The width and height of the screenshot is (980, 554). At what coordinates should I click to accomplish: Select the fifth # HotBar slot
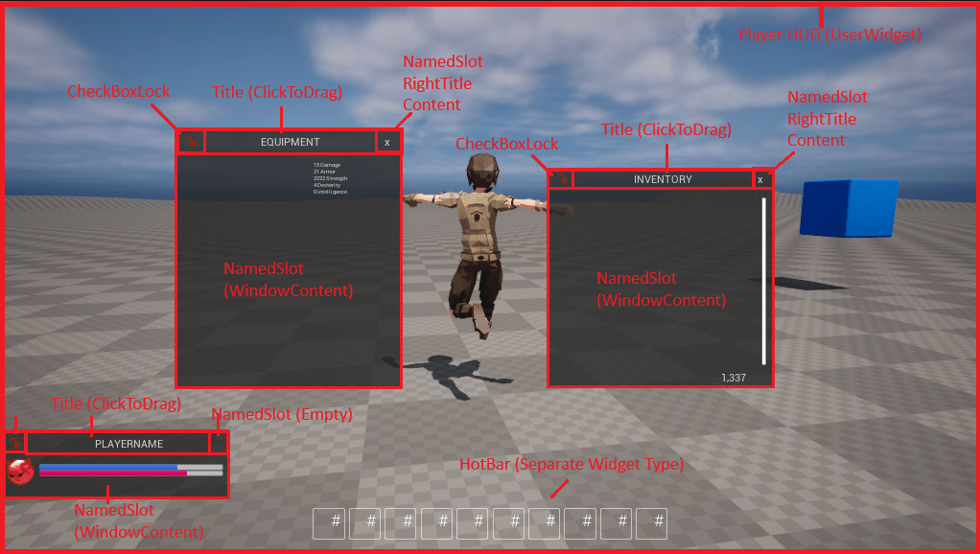click(x=472, y=523)
